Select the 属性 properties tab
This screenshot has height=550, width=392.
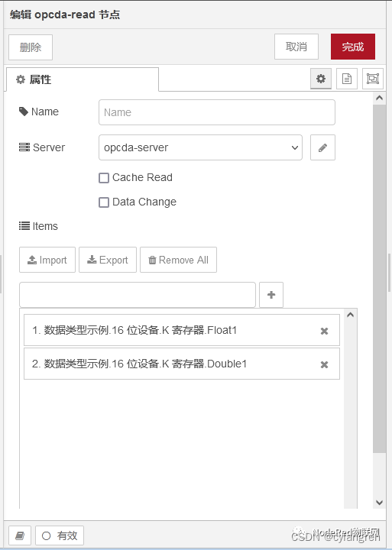[x=83, y=79]
